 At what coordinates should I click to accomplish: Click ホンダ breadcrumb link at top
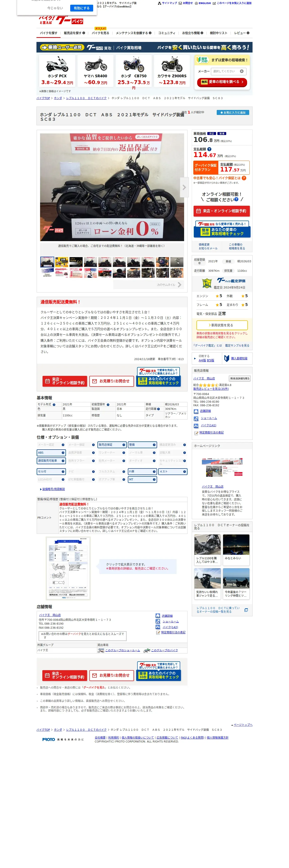(x=58, y=98)
